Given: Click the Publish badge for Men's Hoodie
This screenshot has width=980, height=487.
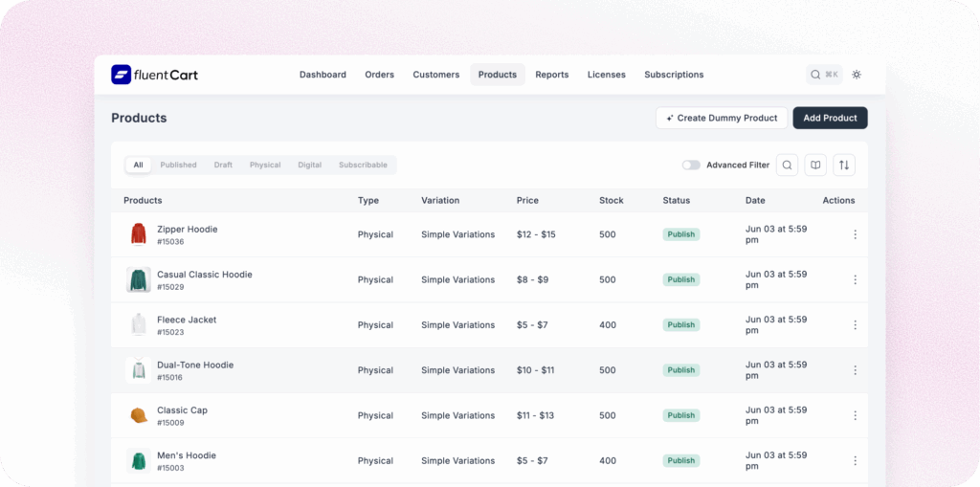Looking at the screenshot, I should (x=681, y=461).
